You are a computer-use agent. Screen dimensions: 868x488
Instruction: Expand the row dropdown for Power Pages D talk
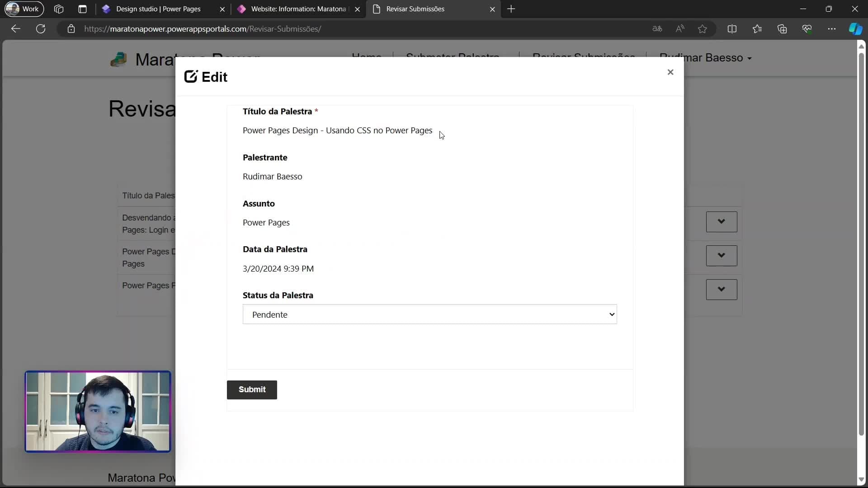722,256
